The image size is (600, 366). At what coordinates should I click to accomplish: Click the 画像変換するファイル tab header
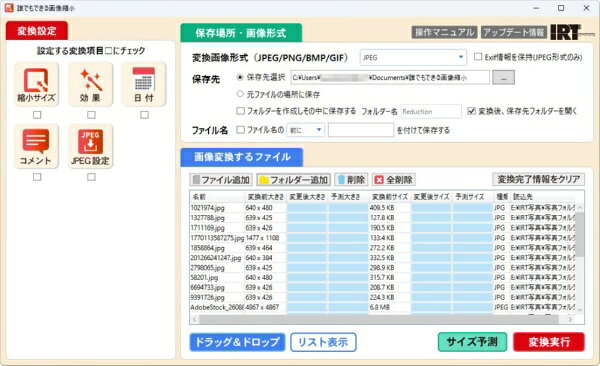(x=242, y=157)
